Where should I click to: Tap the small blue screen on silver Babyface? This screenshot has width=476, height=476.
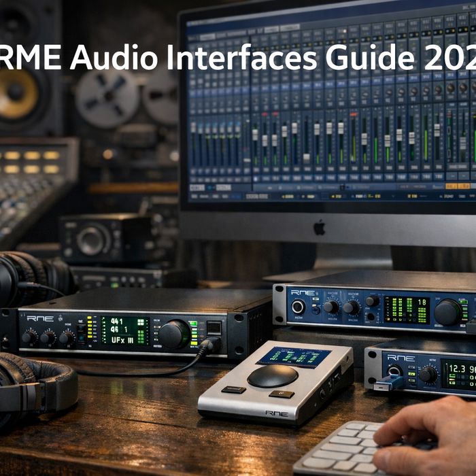[294, 357]
